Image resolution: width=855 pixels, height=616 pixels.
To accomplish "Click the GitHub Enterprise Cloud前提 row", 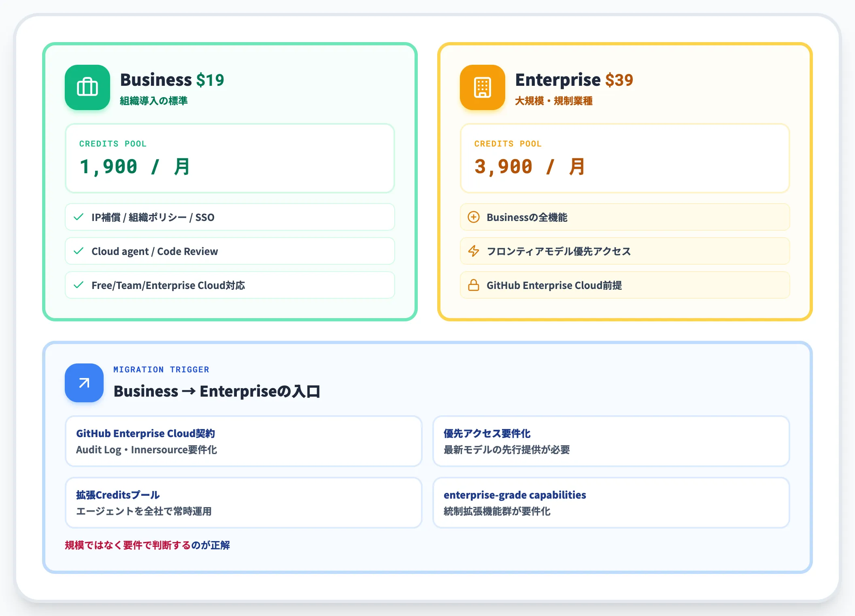I will coord(625,285).
